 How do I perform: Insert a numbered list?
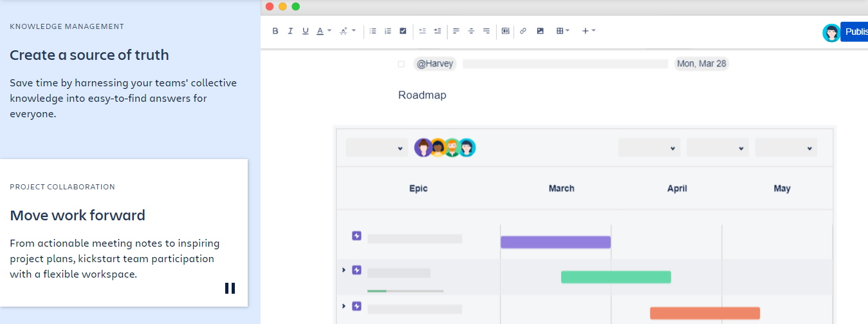[388, 31]
